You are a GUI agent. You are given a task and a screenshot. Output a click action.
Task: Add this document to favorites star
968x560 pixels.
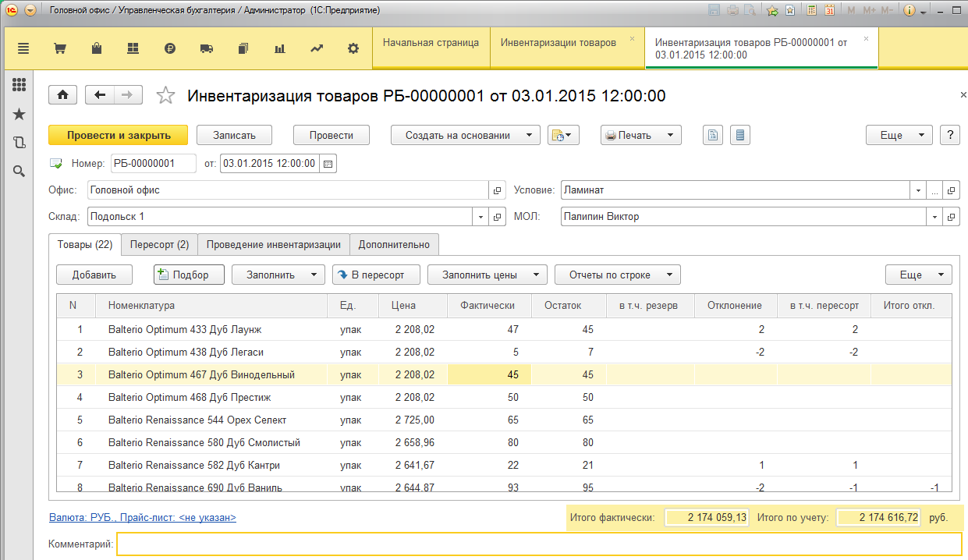tap(165, 95)
